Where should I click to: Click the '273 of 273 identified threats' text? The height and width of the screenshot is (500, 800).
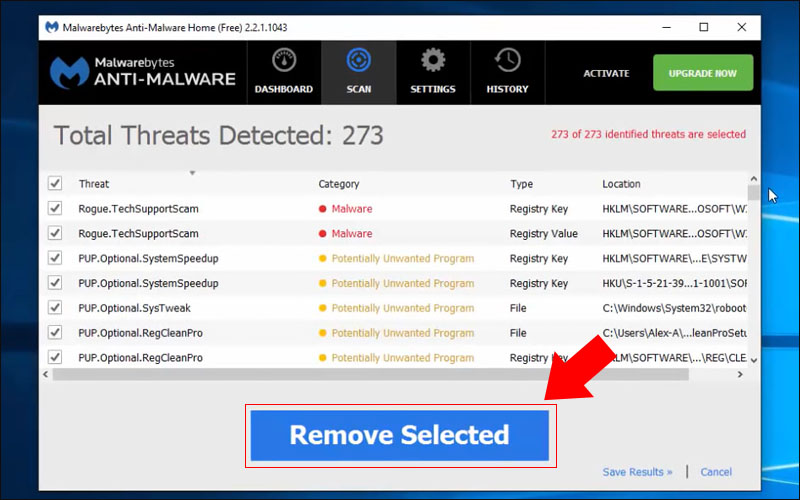click(x=648, y=134)
